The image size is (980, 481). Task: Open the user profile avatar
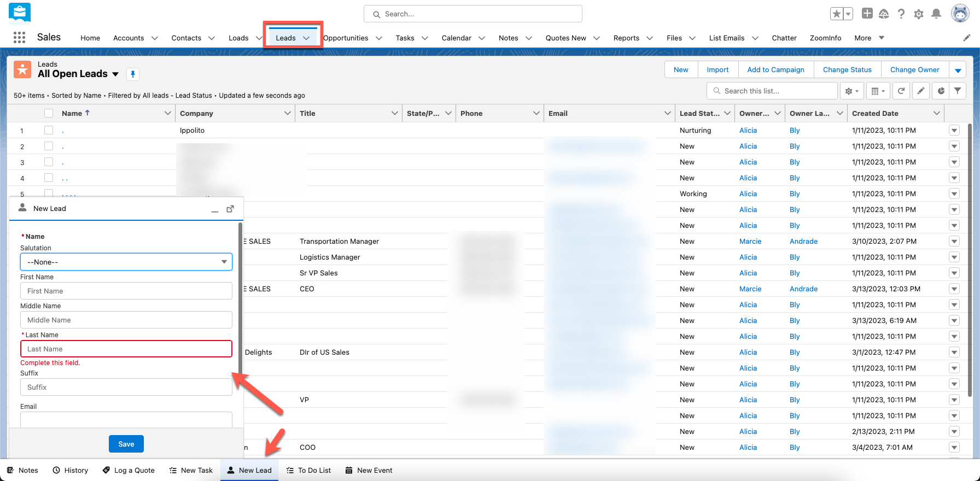960,13
